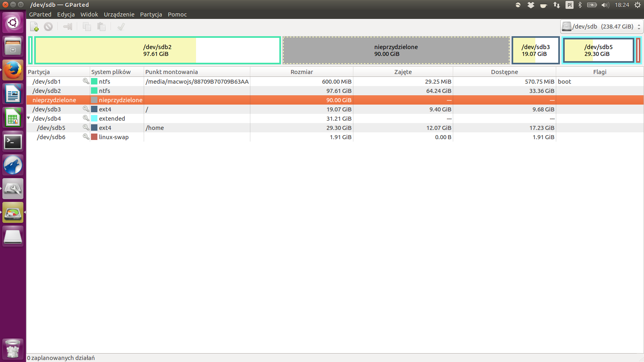The width and height of the screenshot is (644, 362).
Task: Click the New partition toolbar icon
Action: click(34, 27)
